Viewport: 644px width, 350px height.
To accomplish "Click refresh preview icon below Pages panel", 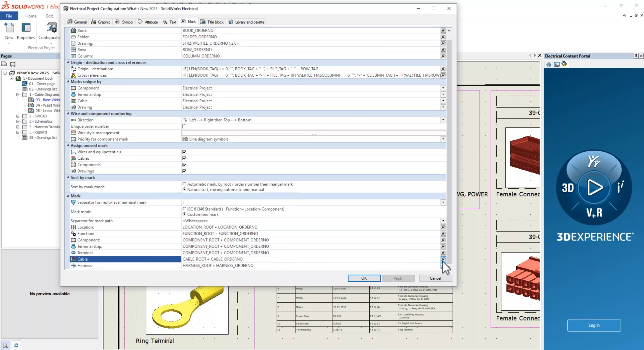I will [x=16, y=345].
